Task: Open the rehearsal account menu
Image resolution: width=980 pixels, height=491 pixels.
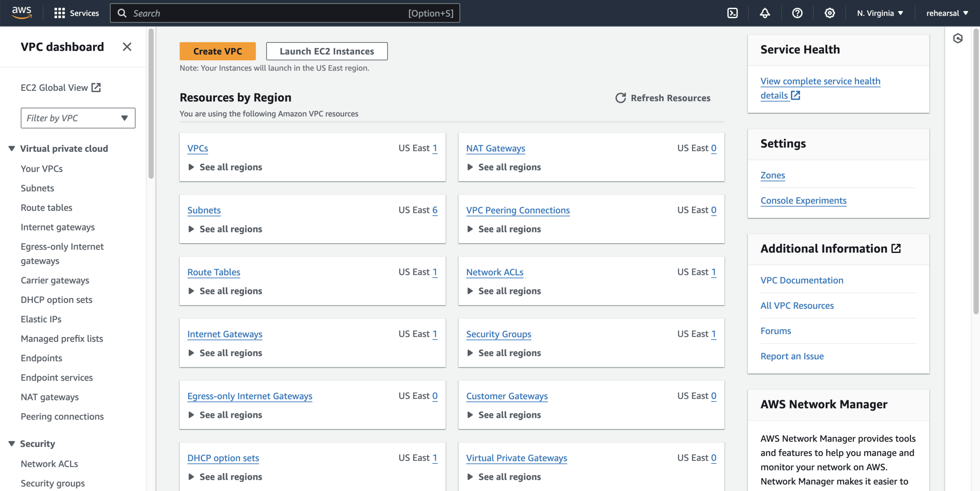Action: [x=947, y=13]
